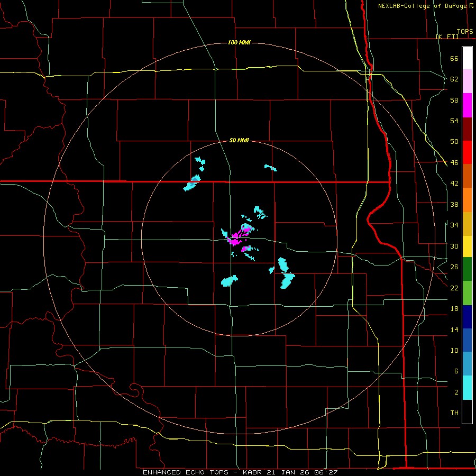Click the legend value 2
The height and width of the screenshot is (476, 476).
[456, 392]
